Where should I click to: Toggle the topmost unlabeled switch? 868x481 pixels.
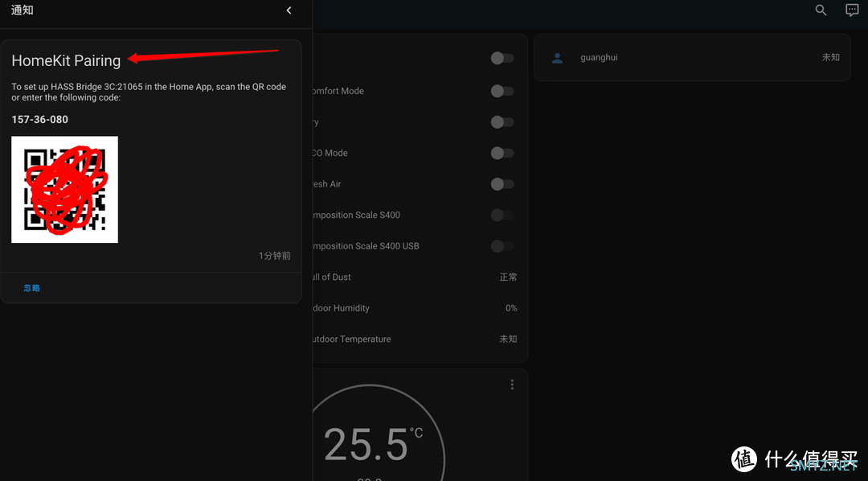[502, 58]
